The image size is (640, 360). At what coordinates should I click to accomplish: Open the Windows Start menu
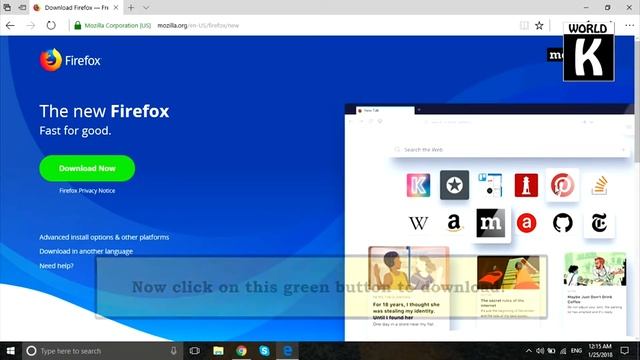click(11, 351)
